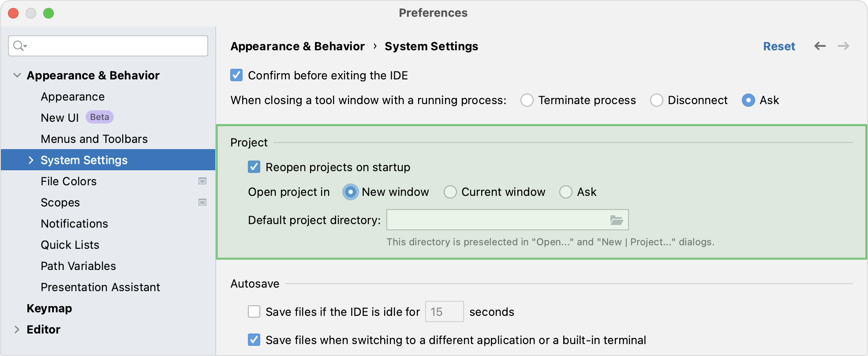
Task: Choose Current window for opening projects
Action: (450, 192)
